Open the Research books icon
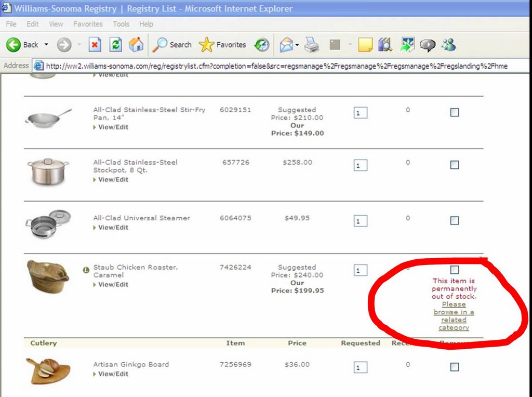Image resolution: width=532 pixels, height=397 pixels. [385, 45]
